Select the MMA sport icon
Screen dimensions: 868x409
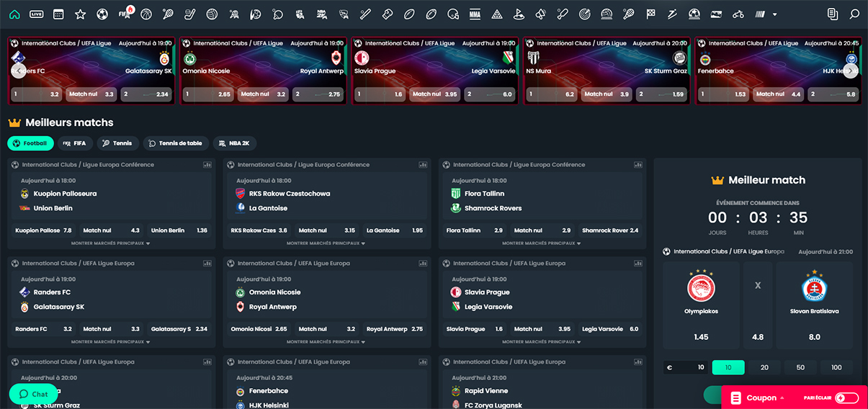tap(475, 14)
